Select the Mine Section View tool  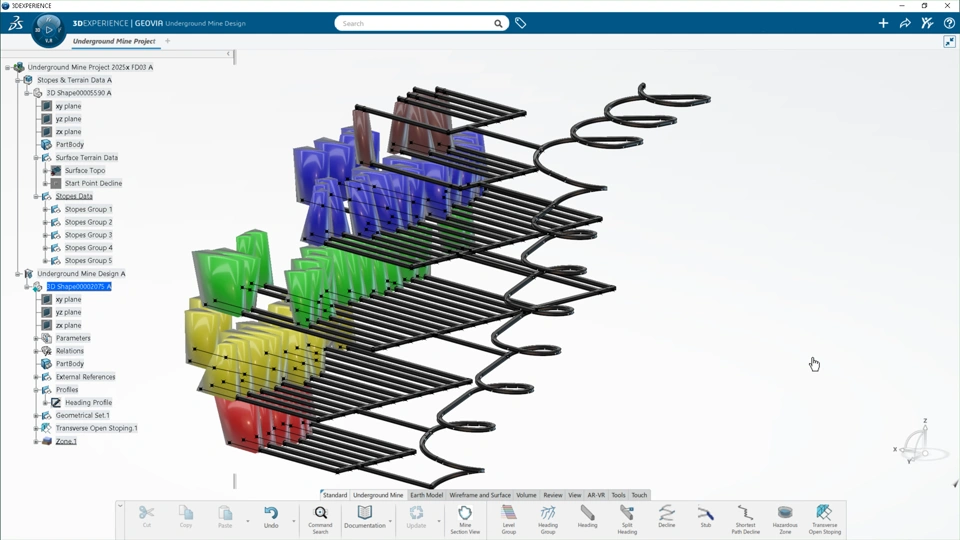(x=465, y=519)
